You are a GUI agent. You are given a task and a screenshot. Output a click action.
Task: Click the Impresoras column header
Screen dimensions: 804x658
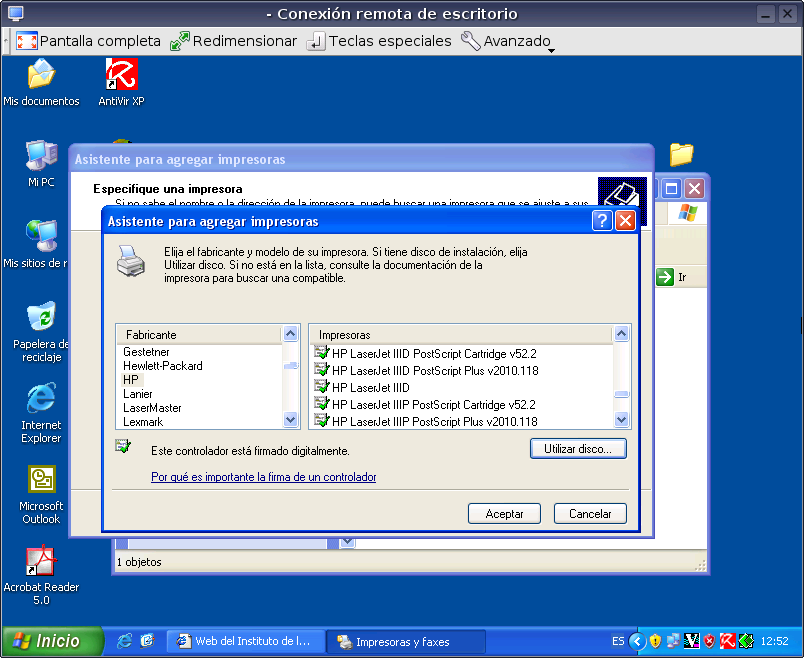461,335
